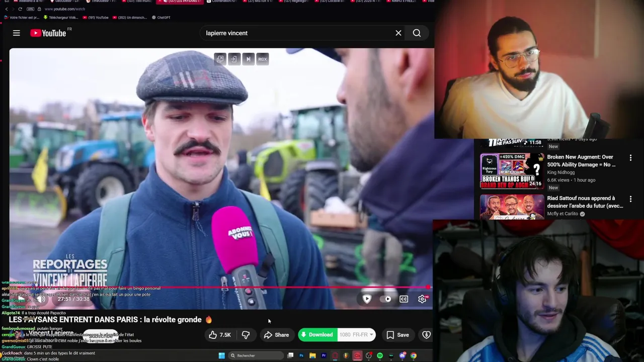
Task: Launch Premiere Pro from the taskbar
Action: click(x=324, y=355)
